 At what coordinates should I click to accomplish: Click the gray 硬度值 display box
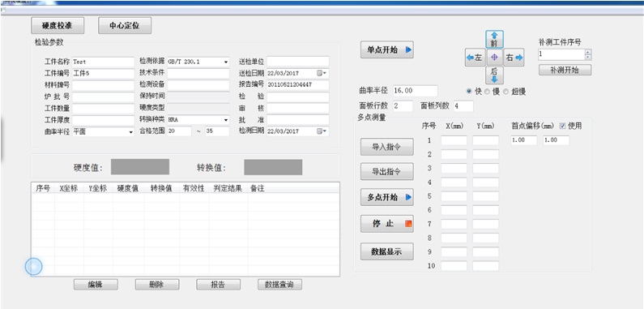pyautogui.click(x=140, y=167)
